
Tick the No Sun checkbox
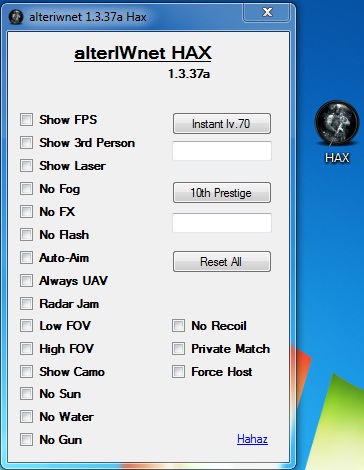[26, 394]
